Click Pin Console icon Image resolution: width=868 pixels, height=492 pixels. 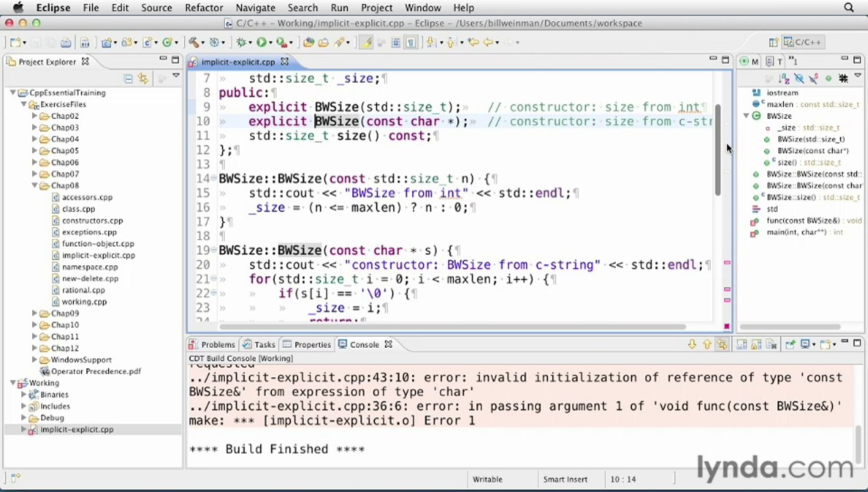pyautogui.click(x=790, y=344)
